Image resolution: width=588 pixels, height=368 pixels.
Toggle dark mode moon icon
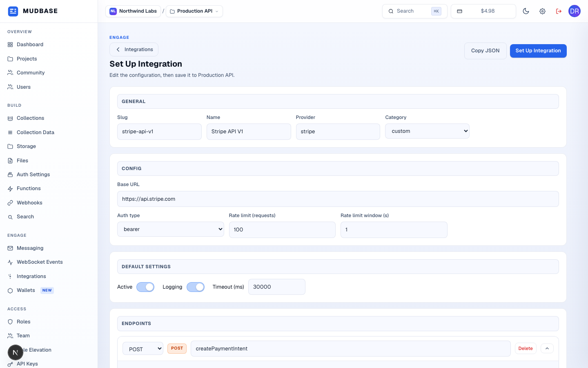click(526, 11)
